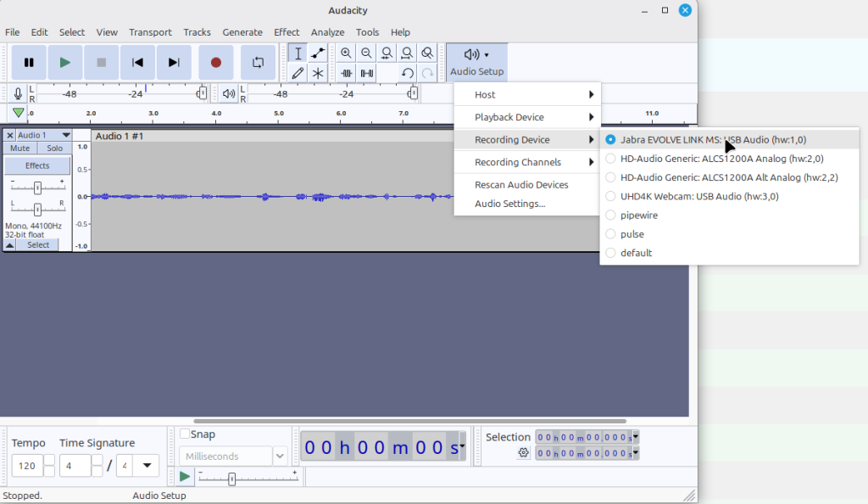
Task: Enable the Snap checkbox
Action: tap(185, 434)
